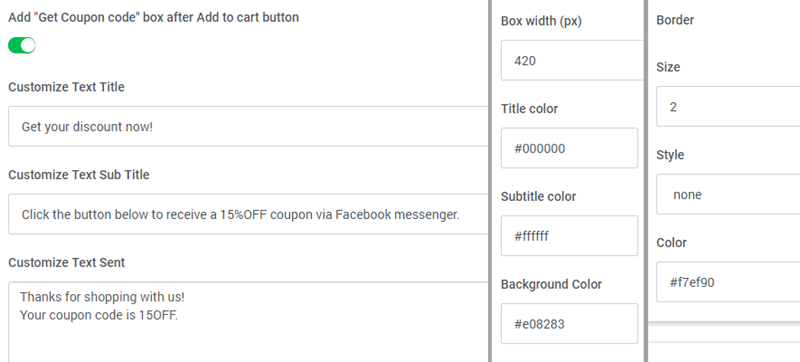Click the Background Color label
Viewport: 800px width, 362px height.
click(x=552, y=285)
